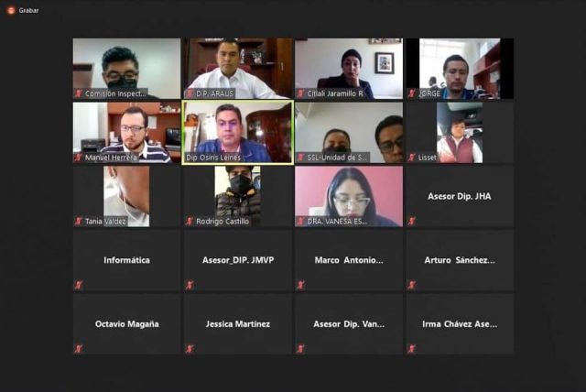Select Rodrigo Castillo's video tile

238,196
